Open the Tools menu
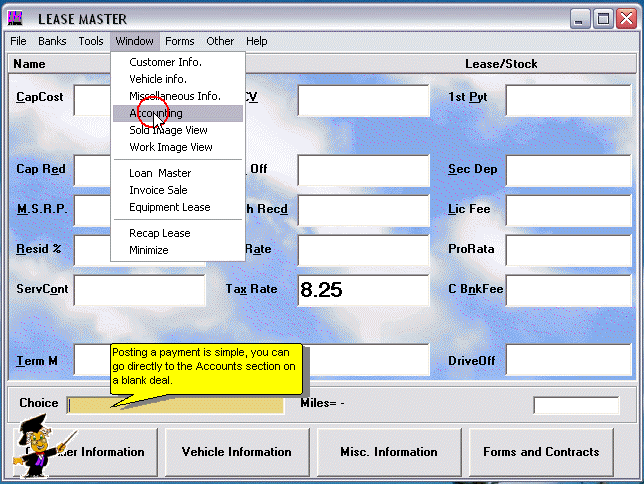The image size is (644, 484). point(91,41)
